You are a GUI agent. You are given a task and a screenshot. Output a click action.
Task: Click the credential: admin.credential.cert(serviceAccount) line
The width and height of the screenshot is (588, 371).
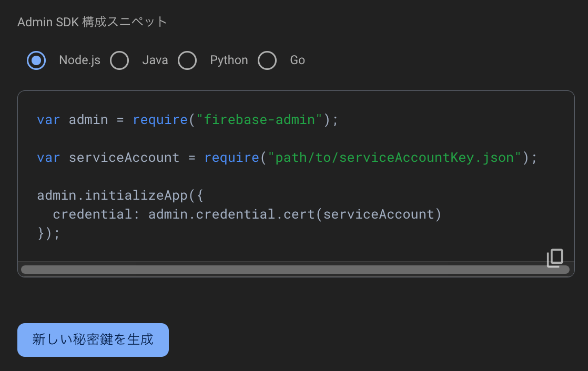pos(247,214)
